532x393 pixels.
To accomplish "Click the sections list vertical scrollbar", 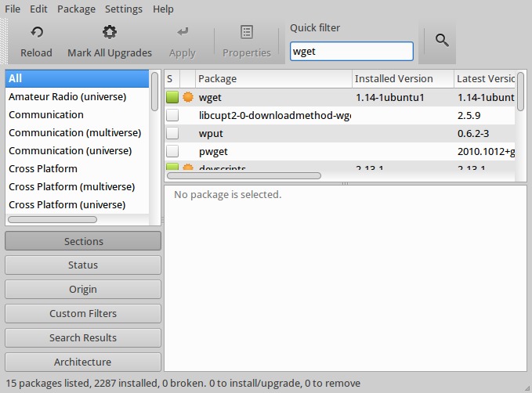I will tap(154, 92).
